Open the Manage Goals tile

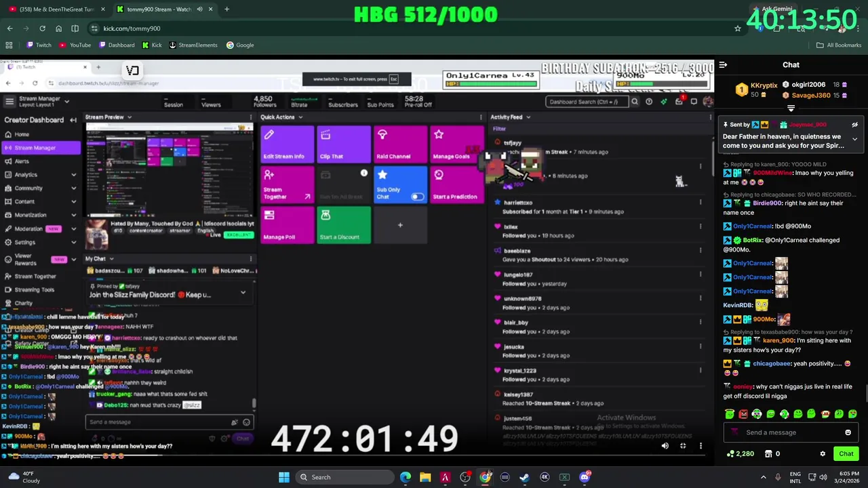coord(456,144)
